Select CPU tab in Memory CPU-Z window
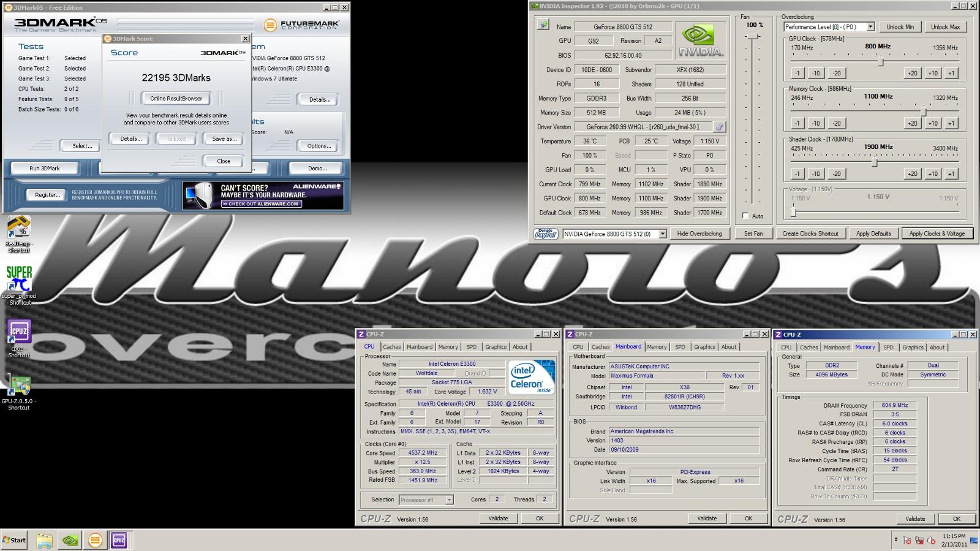Viewport: 980px width, 551px height. pyautogui.click(x=786, y=348)
